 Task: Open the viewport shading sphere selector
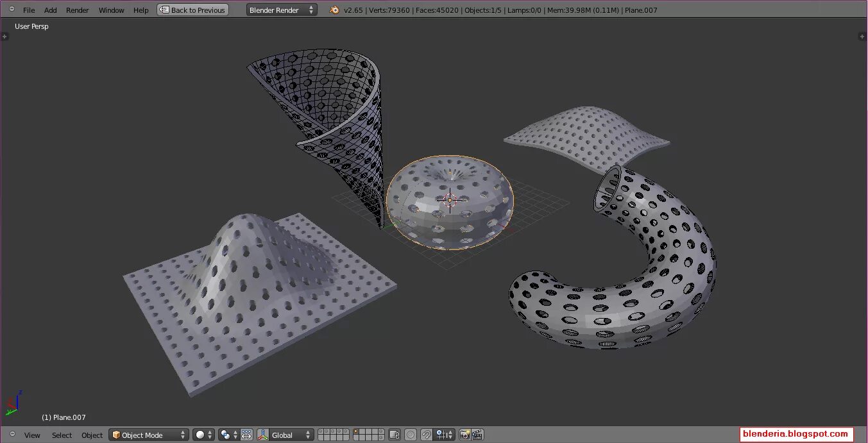(204, 435)
